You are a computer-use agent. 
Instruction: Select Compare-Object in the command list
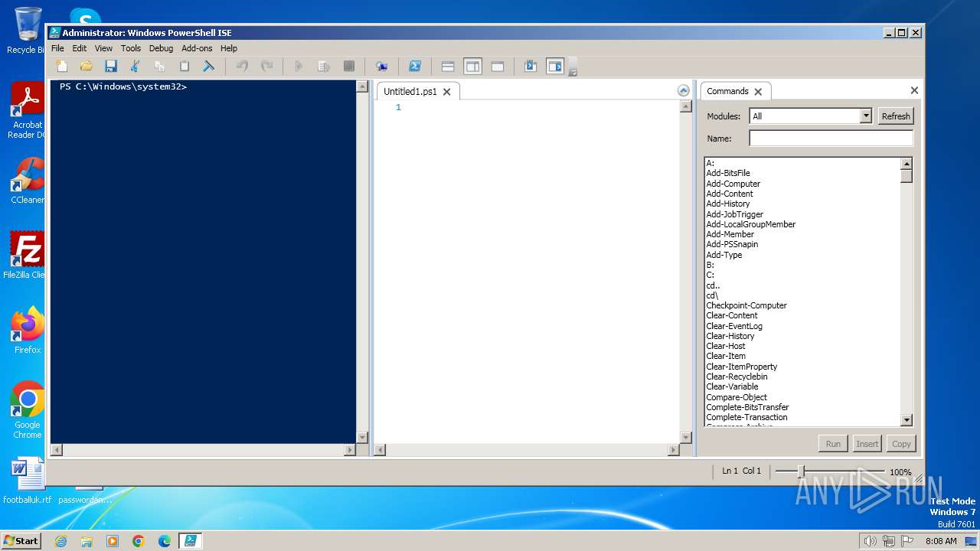coord(737,397)
